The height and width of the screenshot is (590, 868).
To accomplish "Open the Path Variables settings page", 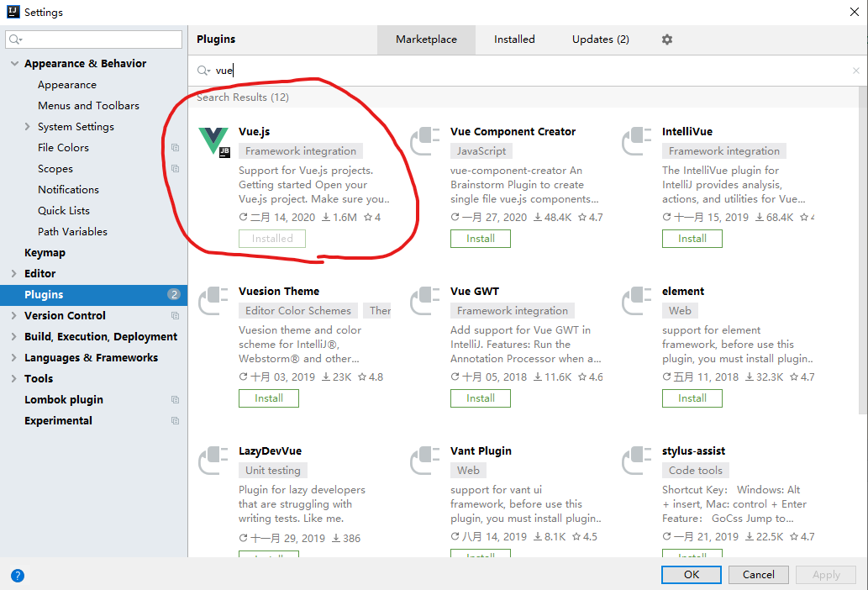I will point(72,232).
